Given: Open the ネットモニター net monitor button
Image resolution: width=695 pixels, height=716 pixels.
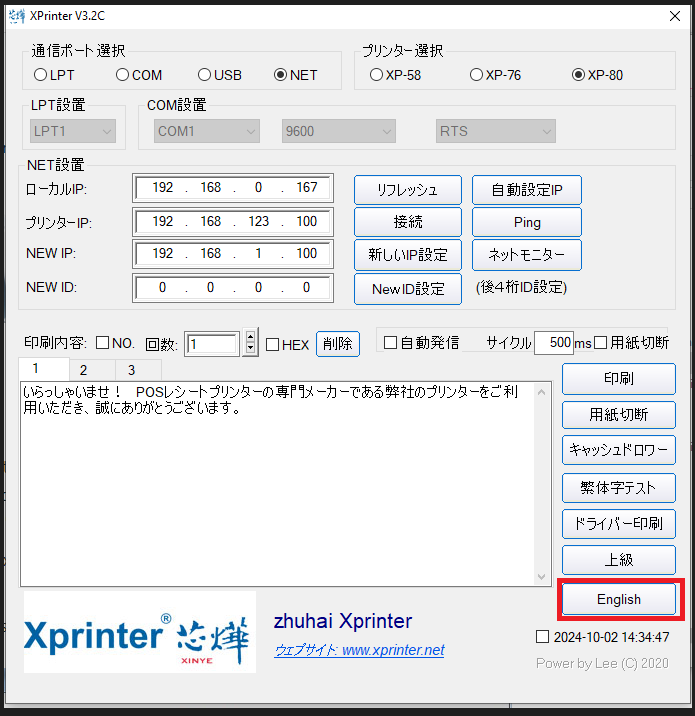Looking at the screenshot, I should 527,255.
